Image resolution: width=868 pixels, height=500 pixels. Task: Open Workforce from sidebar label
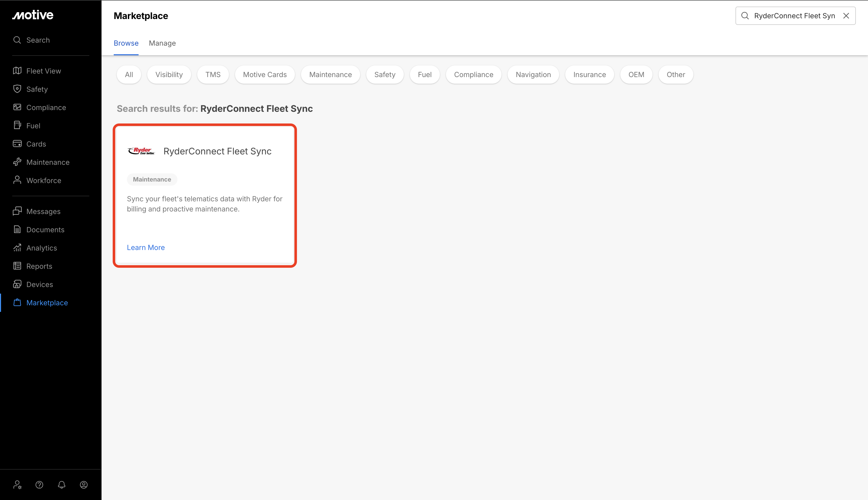pos(44,180)
